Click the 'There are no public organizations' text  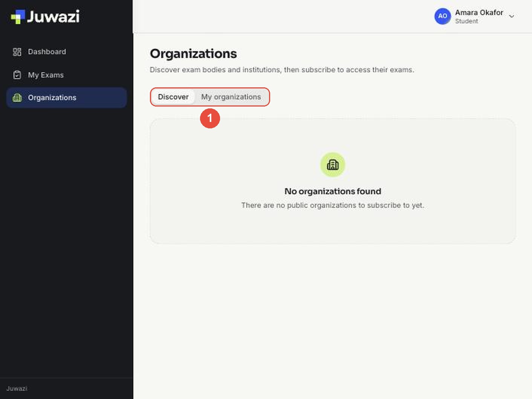(x=333, y=205)
